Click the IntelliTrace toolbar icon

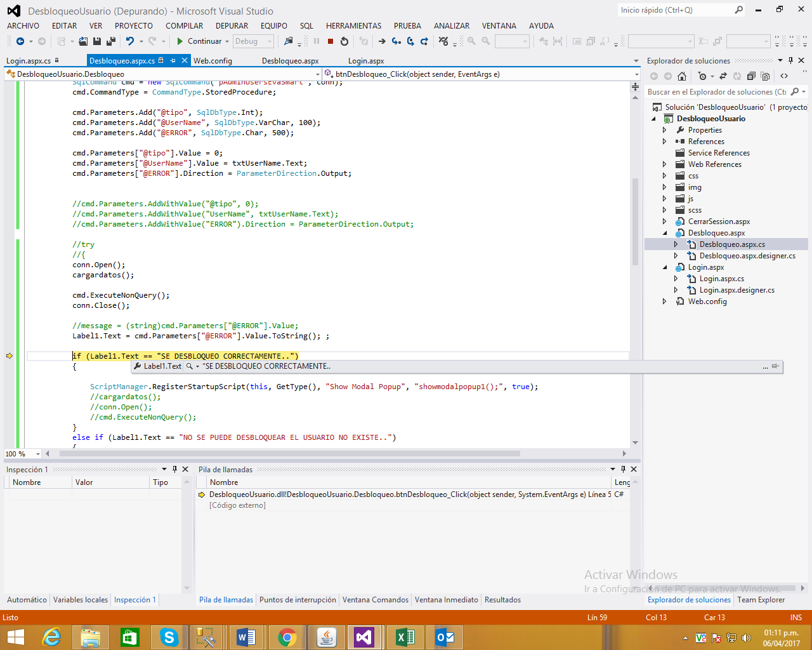(443, 41)
